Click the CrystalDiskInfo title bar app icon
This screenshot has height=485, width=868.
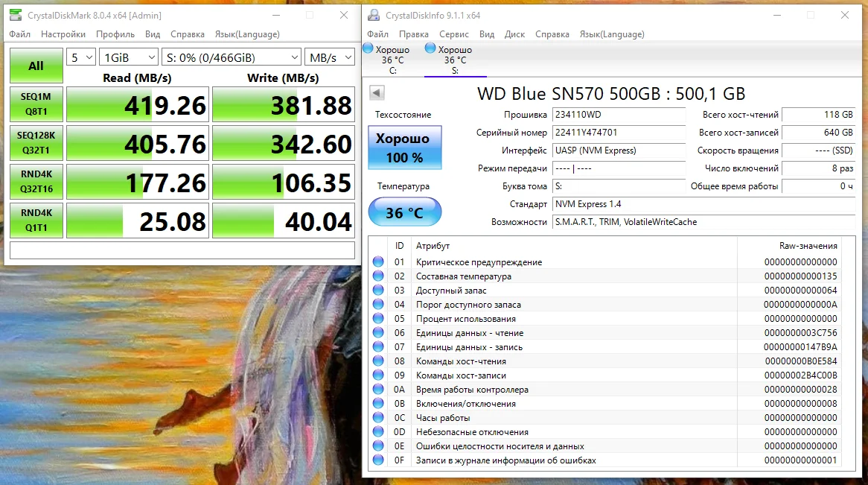click(x=374, y=16)
